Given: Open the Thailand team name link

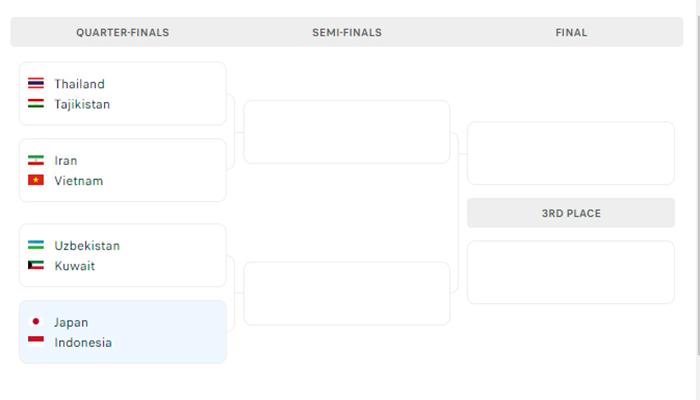Looking at the screenshot, I should click(x=79, y=84).
